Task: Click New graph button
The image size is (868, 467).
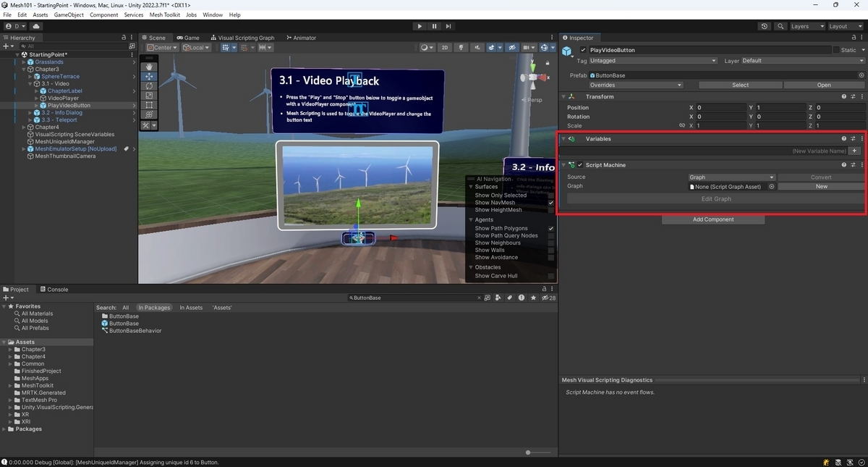Action: coord(822,187)
